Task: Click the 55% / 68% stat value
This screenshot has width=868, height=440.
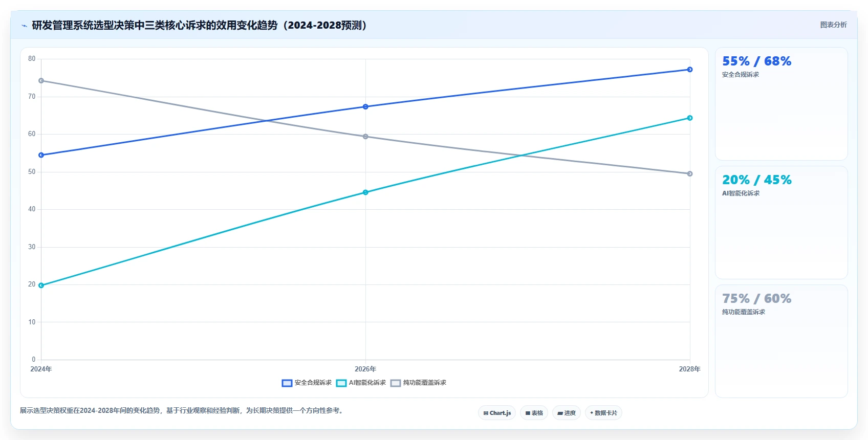Action: click(756, 61)
